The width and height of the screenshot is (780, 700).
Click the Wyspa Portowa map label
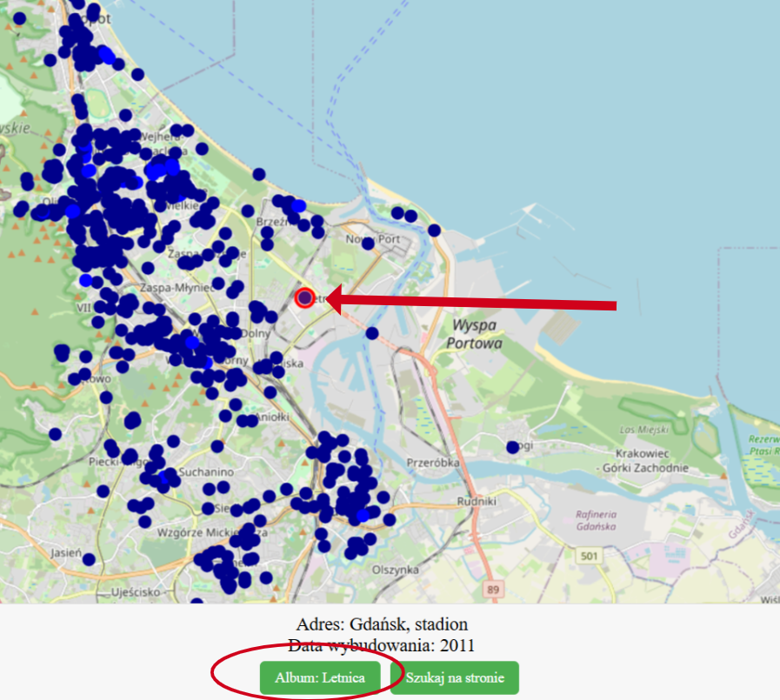point(474,334)
